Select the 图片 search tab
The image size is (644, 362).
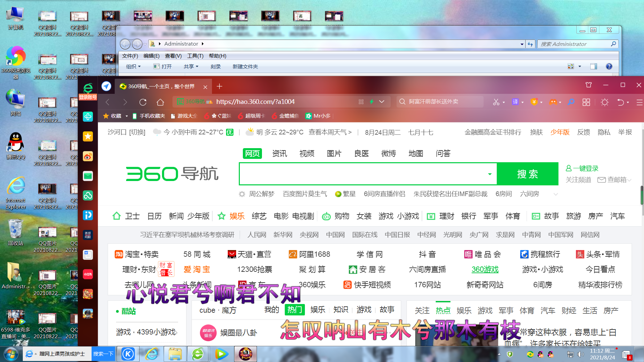point(334,154)
